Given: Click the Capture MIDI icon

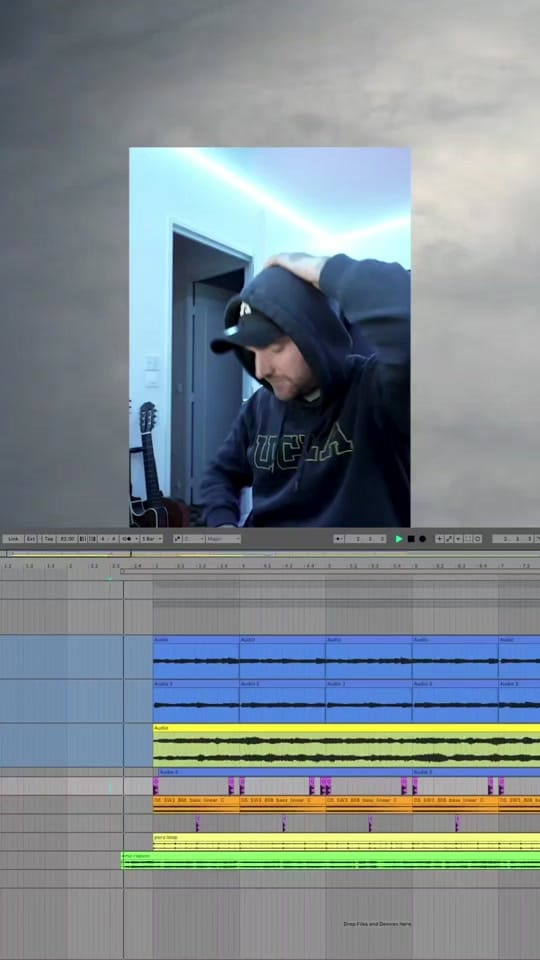Looking at the screenshot, I should tap(468, 539).
